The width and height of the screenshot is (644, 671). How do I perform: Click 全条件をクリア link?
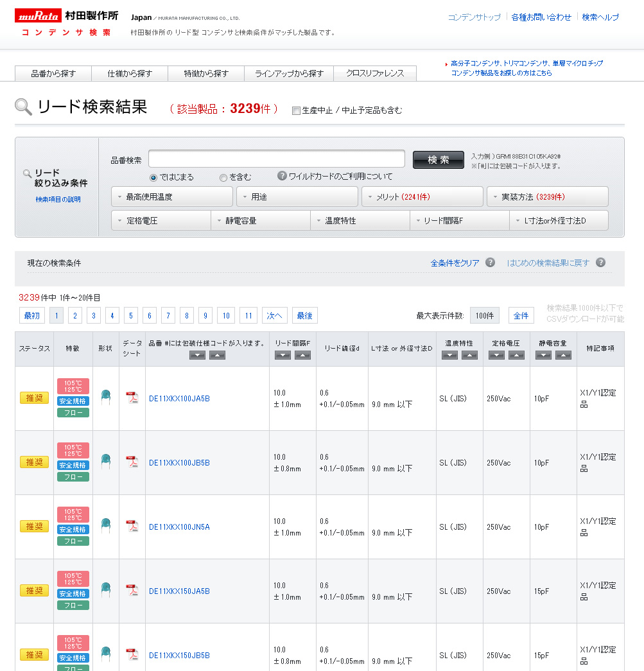tap(455, 263)
